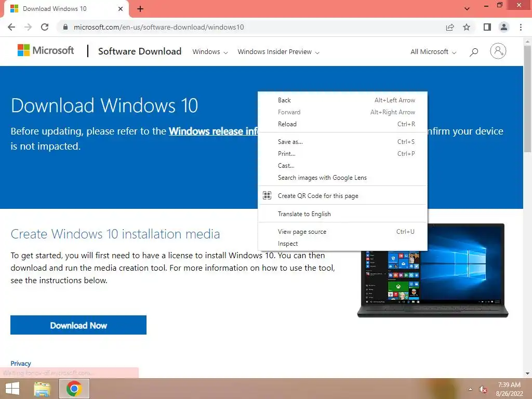Click the page vertical scrollbar thumb
This screenshot has height=399, width=532.
[527, 98]
